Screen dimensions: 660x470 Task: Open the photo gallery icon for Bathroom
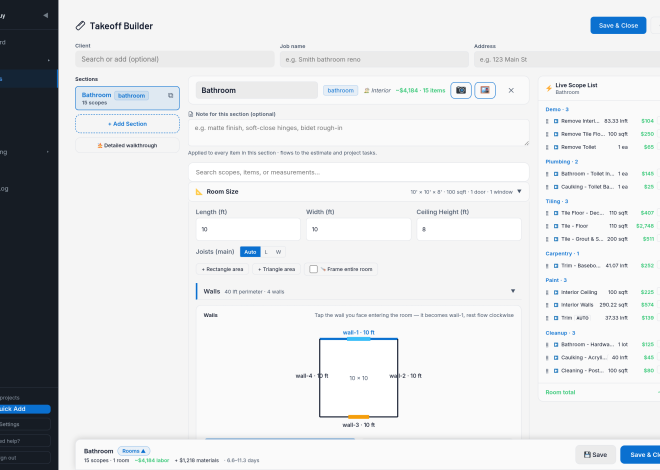click(x=485, y=90)
